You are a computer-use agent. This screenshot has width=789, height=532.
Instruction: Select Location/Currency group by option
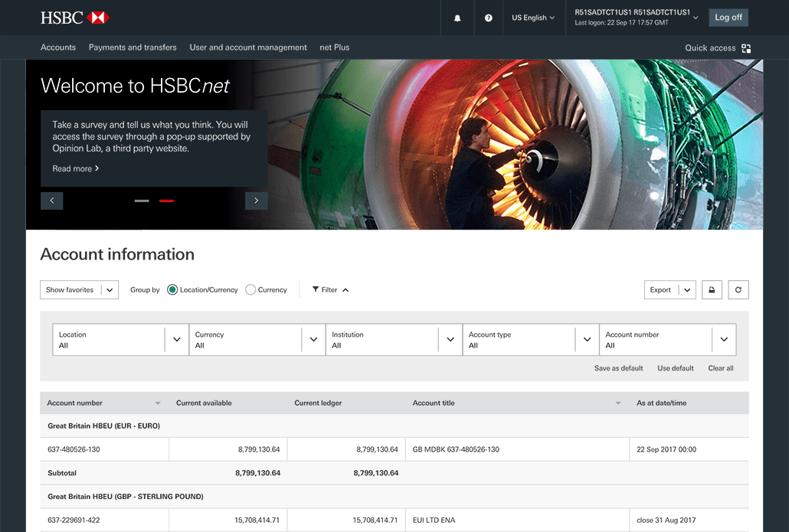[172, 289]
